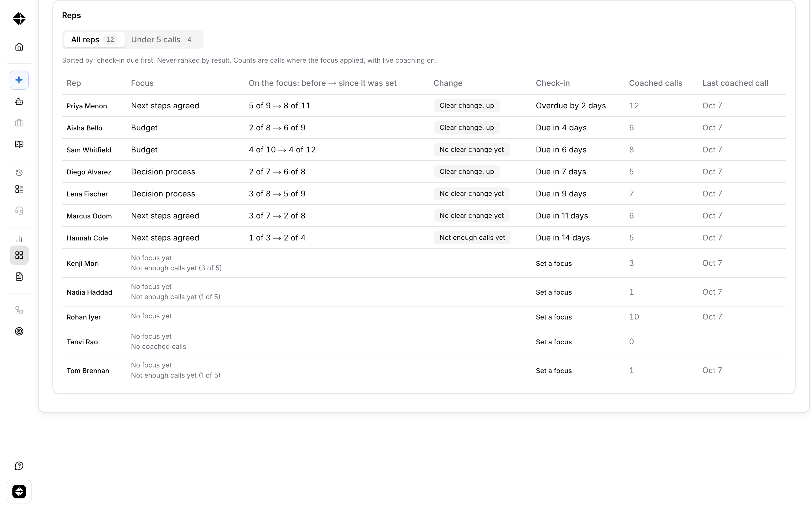The image size is (812, 508).
Task: Click the "4 of 10 → 4 of 12" value
Action: coord(282,150)
